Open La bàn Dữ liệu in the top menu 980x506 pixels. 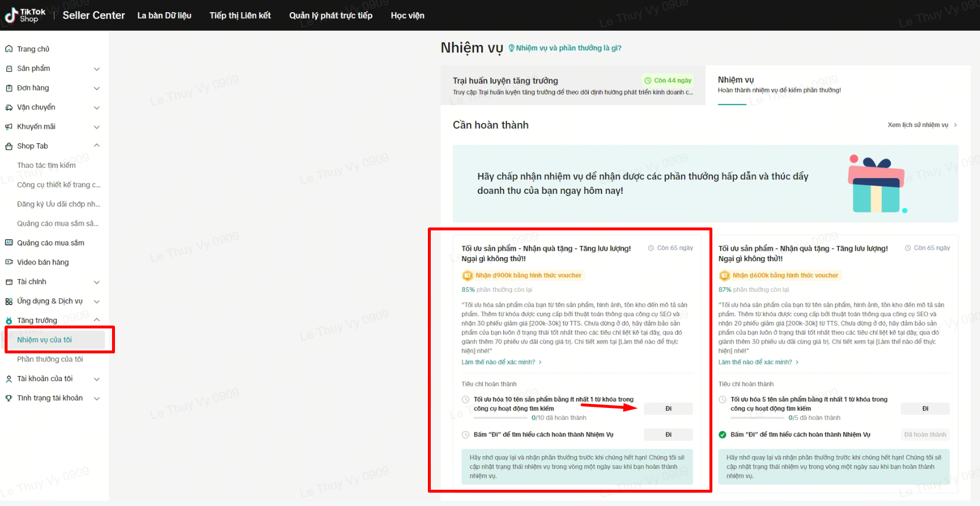click(x=164, y=16)
